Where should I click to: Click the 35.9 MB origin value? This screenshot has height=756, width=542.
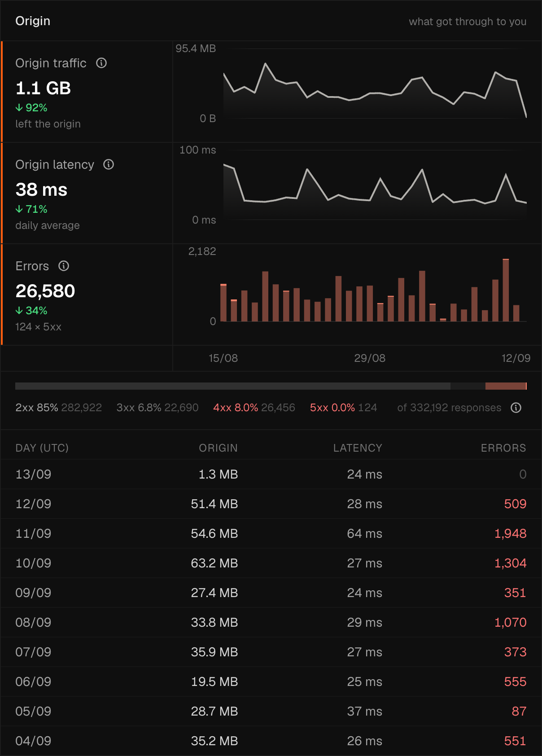(214, 652)
